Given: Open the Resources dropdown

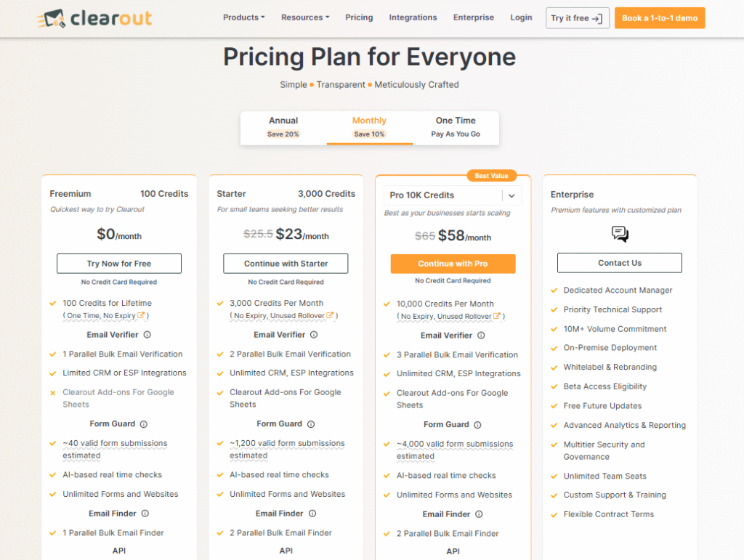Looking at the screenshot, I should (x=304, y=17).
